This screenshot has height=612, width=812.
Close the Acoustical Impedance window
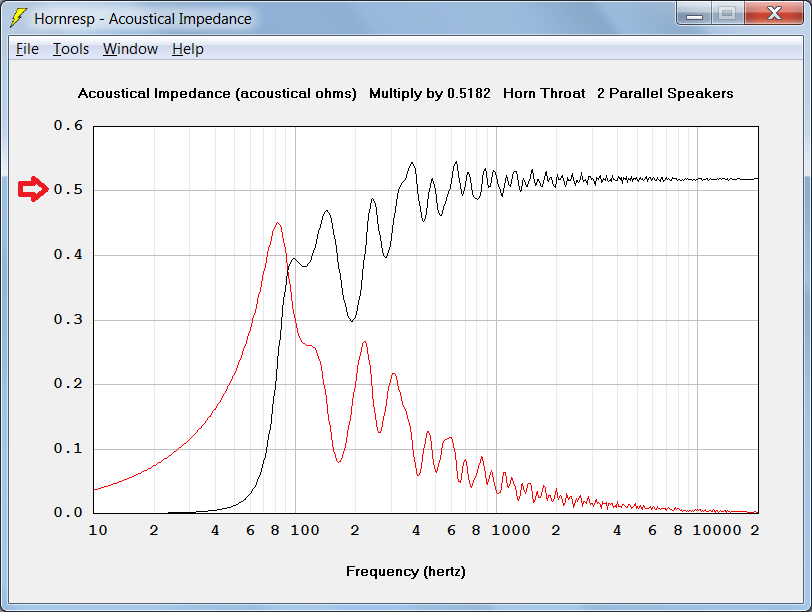(x=774, y=14)
